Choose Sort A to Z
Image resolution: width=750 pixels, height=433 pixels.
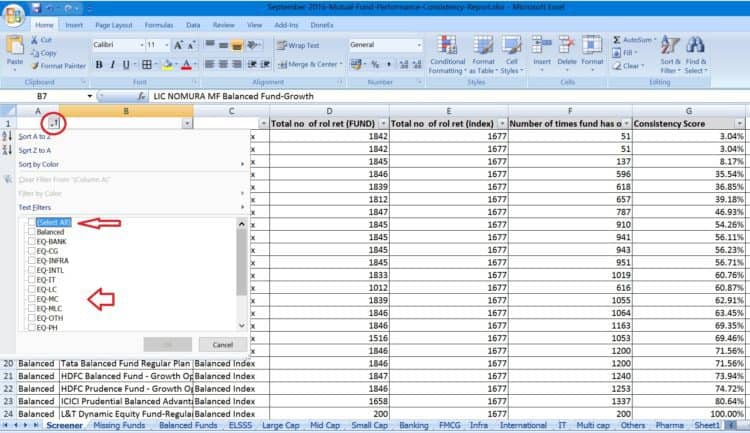click(x=132, y=137)
